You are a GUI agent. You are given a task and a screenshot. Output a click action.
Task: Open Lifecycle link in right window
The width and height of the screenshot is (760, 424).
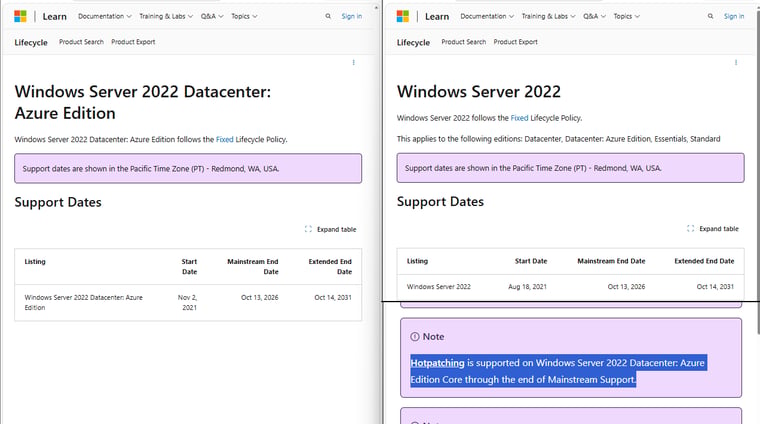coord(413,43)
